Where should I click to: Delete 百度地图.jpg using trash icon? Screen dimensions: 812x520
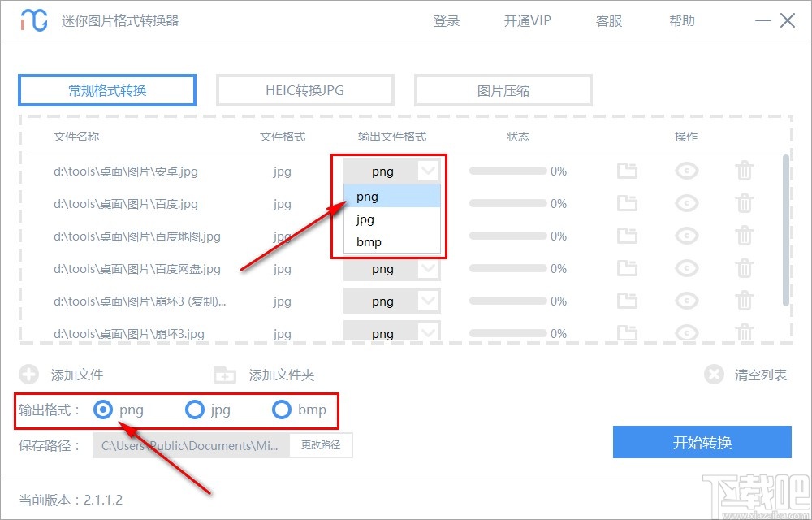[745, 236]
